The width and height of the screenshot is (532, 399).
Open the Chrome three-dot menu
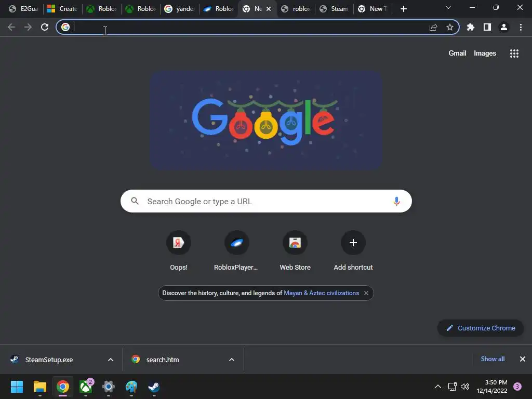521,27
